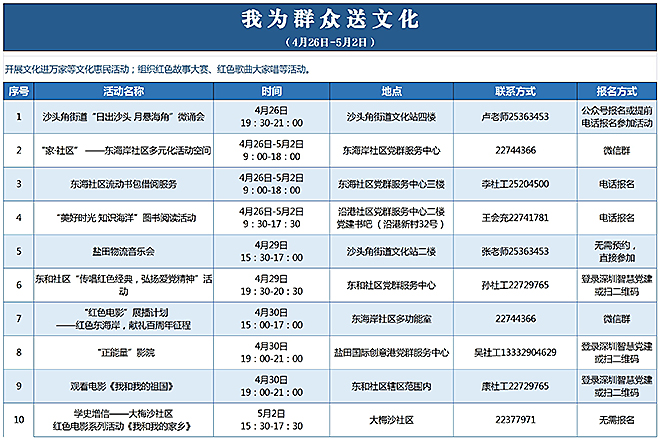Select the 序号 column header
Image resolution: width=660 pixels, height=440 pixels.
18,91
